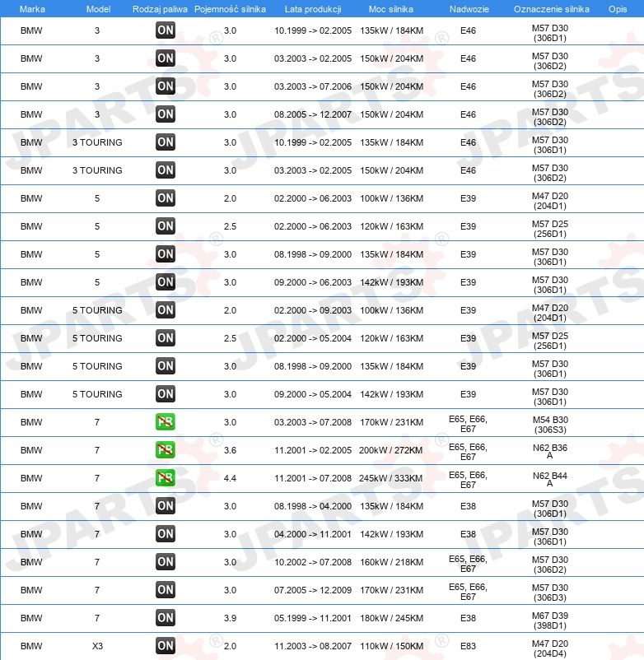Select the '03.2003 -> 07.2008' production years
The height and width of the screenshot is (660, 644).
click(312, 422)
